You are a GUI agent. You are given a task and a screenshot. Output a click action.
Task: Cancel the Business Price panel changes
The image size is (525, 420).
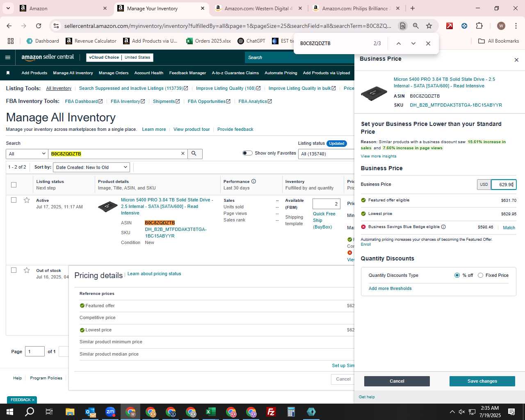(397, 381)
